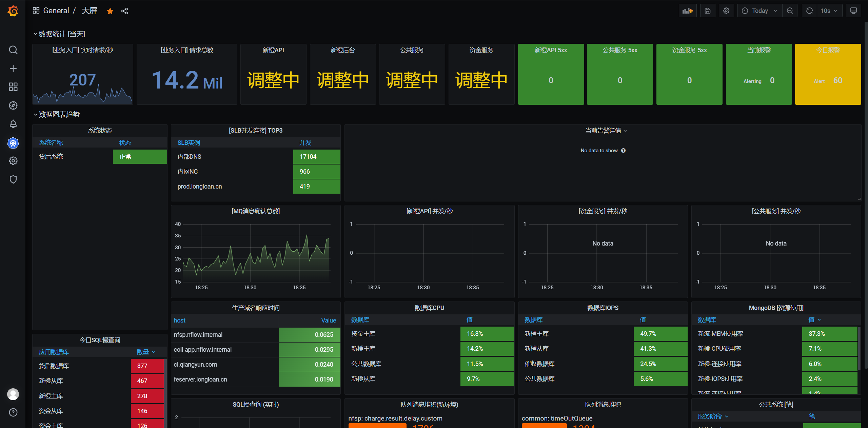Click the save dashboard icon
Image resolution: width=868 pixels, height=428 pixels.
click(707, 11)
